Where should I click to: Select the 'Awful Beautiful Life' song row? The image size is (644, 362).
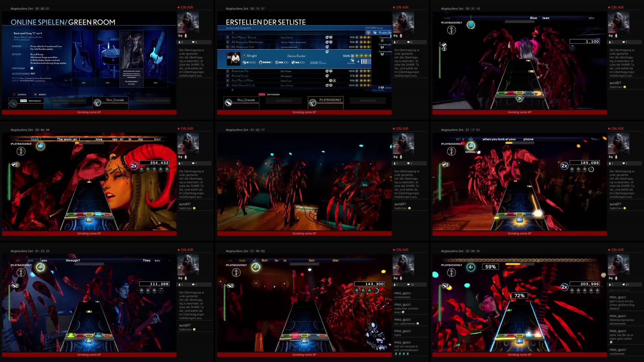294,85
